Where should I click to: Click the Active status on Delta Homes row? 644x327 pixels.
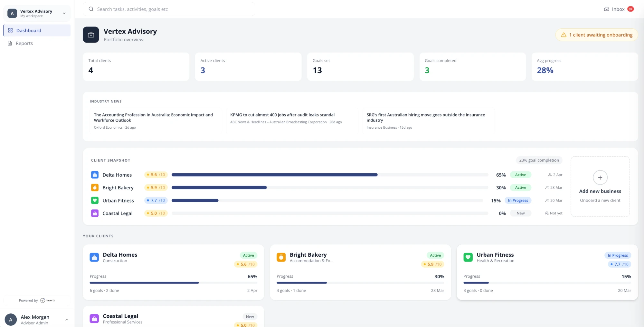click(521, 175)
